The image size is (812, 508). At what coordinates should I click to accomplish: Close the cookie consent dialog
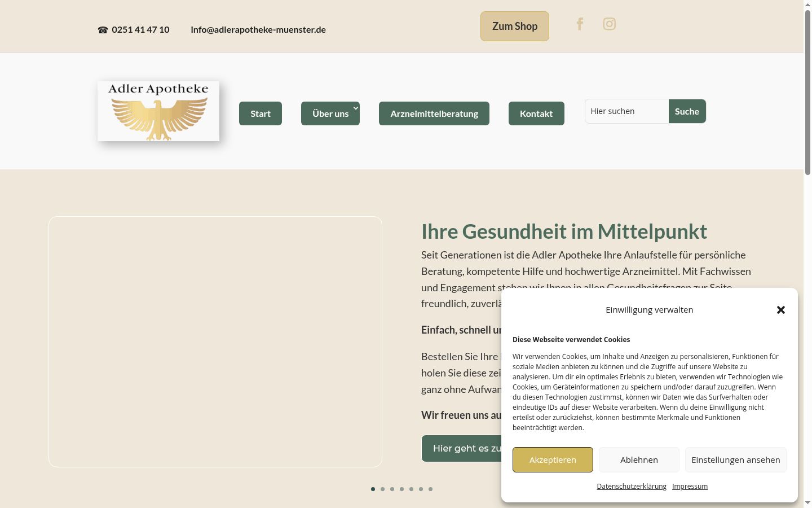780,310
